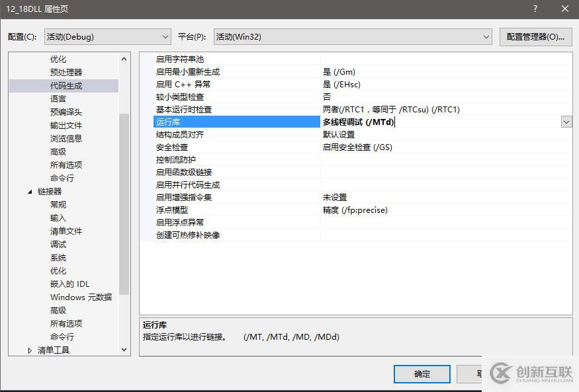The width and height of the screenshot is (579, 392).
Task: Click the 启用字符串池 property row
Action: tap(180, 59)
